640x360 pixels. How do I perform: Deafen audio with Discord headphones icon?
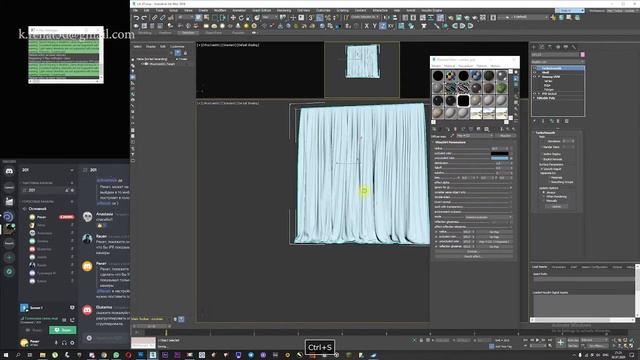[64, 342]
